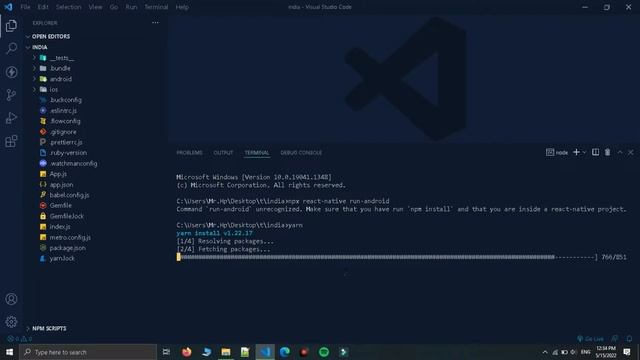Open the Run and Debug view
Image resolution: width=640 pixels, height=360 pixels.
[x=11, y=118]
